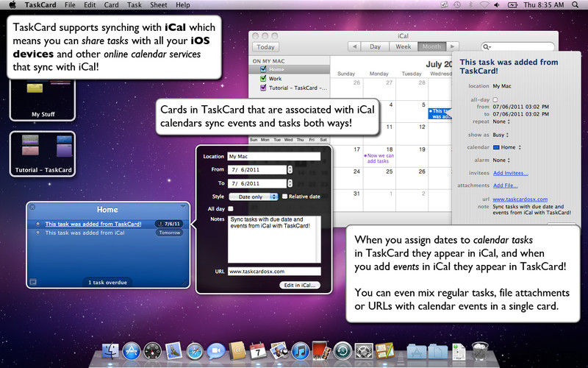This screenshot has width=588, height=368.
Task: Open Style 'Date only' dropdown
Action: [x=253, y=197]
